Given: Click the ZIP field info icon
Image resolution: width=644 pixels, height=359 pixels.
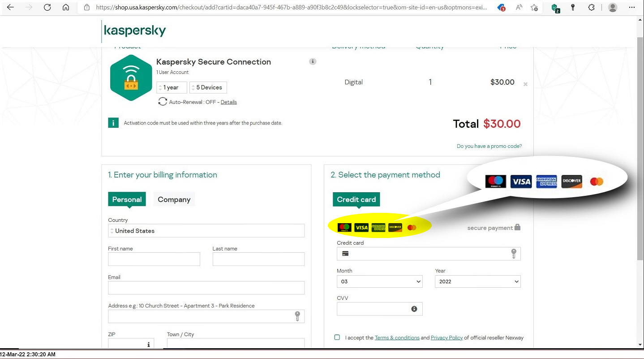Looking at the screenshot, I should point(149,345).
